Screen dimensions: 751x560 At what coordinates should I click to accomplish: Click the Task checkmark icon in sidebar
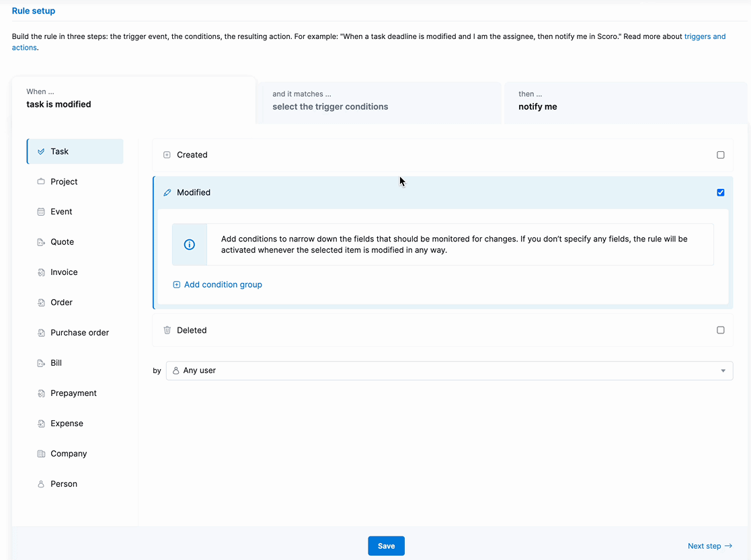(41, 151)
